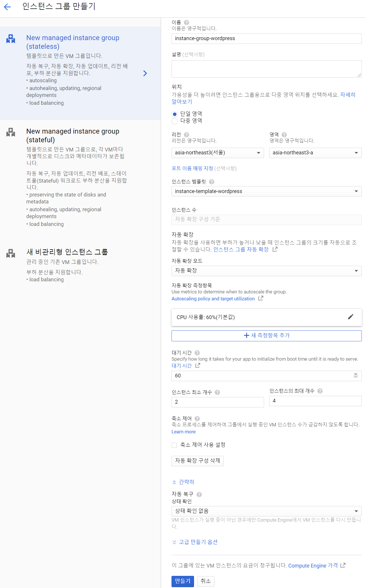Viewport: 369px width, 588px height.
Task: Click the 인스턴스 최소 개수 field
Action: pos(218,402)
